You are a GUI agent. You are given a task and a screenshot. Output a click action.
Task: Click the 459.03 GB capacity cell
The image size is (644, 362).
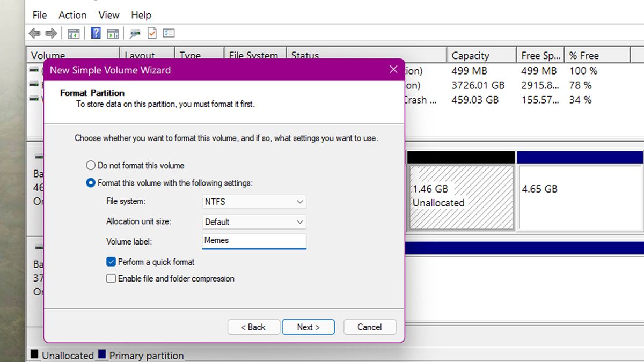coord(475,100)
